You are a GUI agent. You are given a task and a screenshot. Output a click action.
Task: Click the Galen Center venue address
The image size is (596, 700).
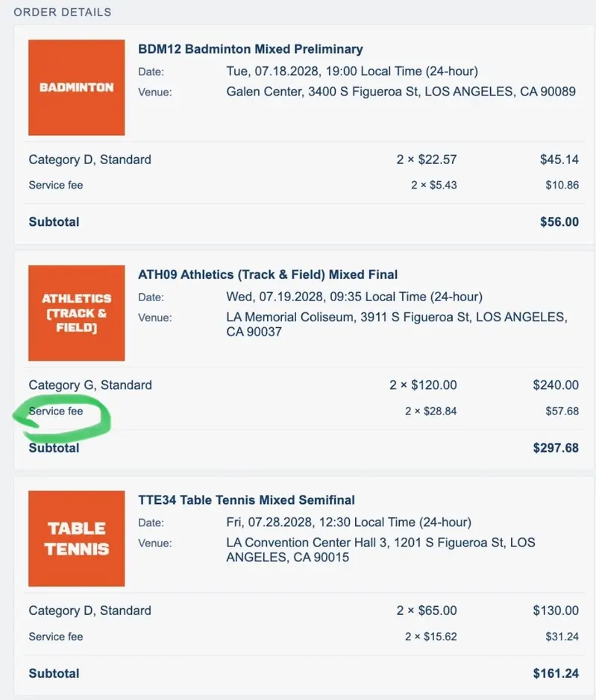point(401,92)
